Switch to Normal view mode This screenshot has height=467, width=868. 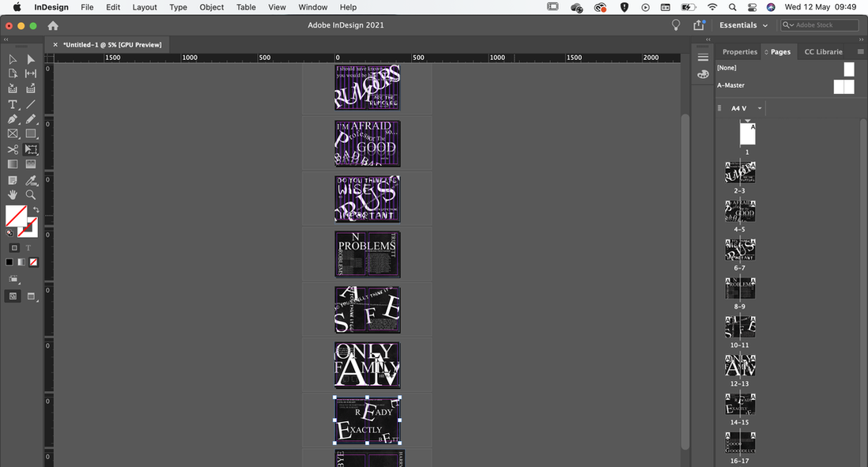click(13, 296)
